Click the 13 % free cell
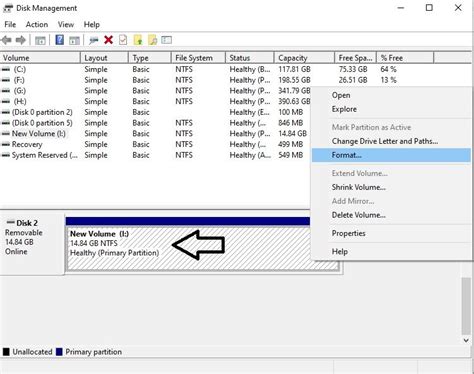This screenshot has height=374, width=474. pos(388,80)
